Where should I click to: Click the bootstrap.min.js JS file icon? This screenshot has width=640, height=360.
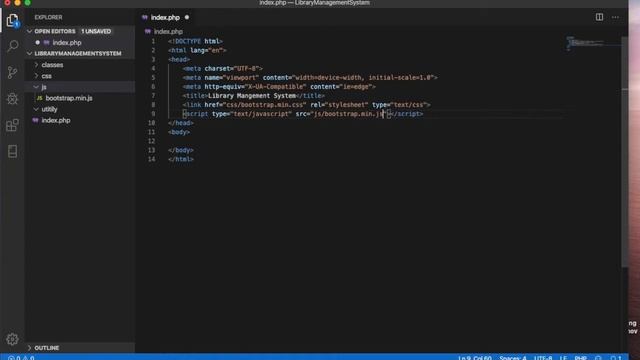tap(40, 98)
